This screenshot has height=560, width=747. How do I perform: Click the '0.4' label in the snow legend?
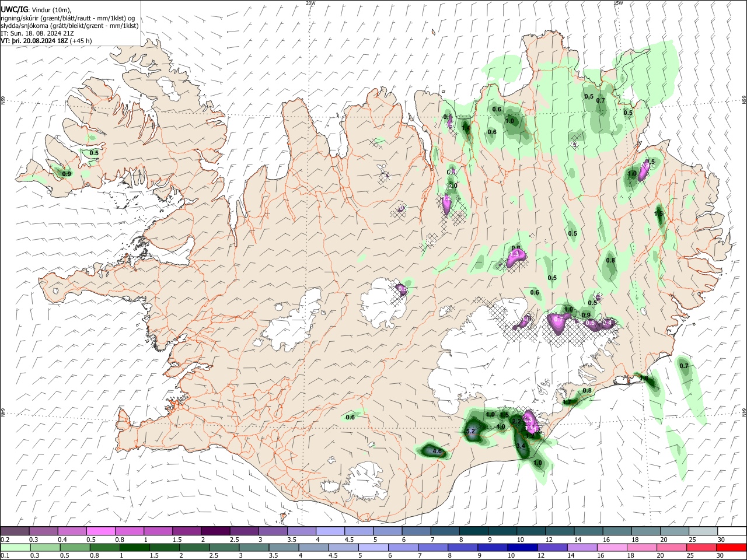(x=62, y=540)
